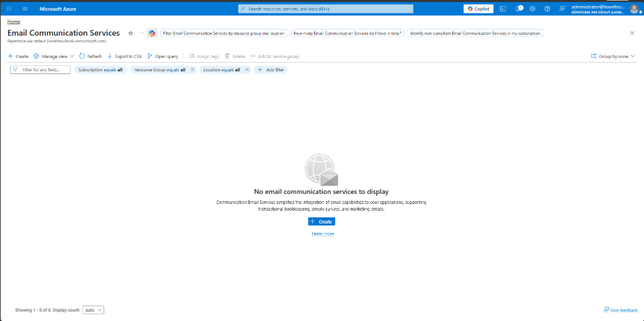
Task: Click Add to service group
Action: (x=275, y=57)
